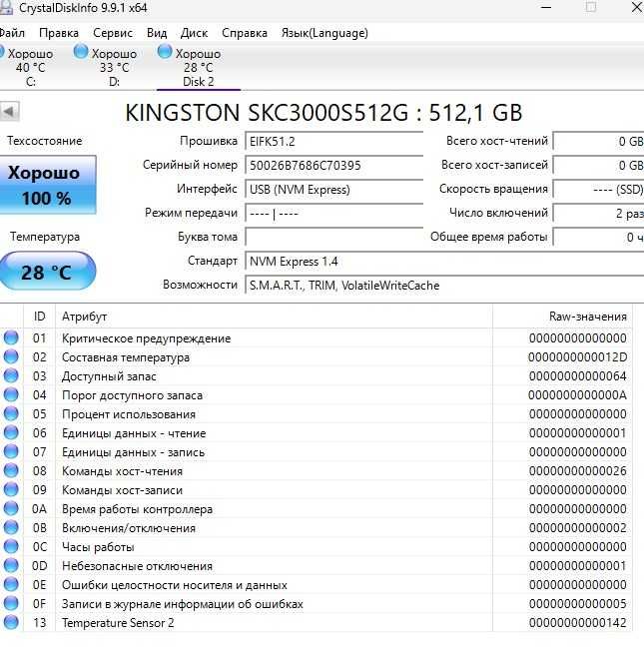Select the D: drive tab at 33 °C

coord(114,67)
